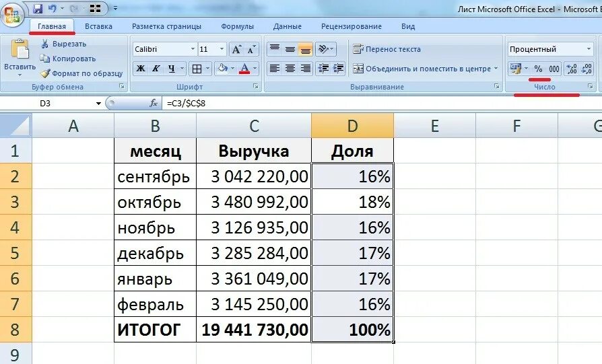Increase decimal places icon
The image size is (602, 364).
click(x=572, y=69)
